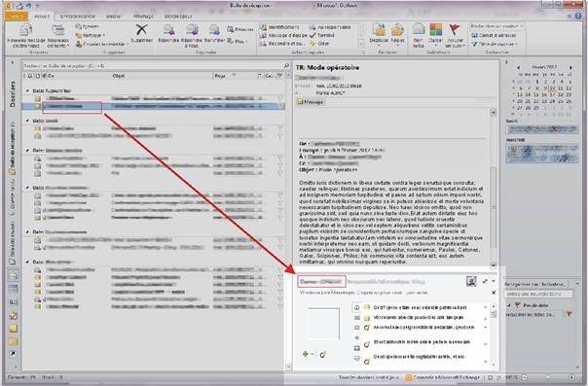Open the Filtrer le courrier dropdown
588x386 pixels.
[495, 44]
